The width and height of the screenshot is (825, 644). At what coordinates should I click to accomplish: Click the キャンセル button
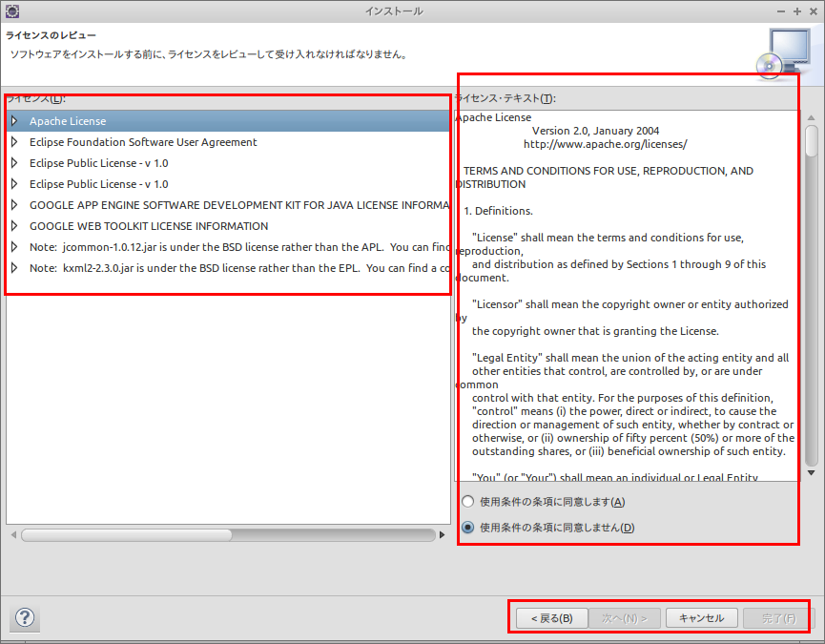click(701, 618)
